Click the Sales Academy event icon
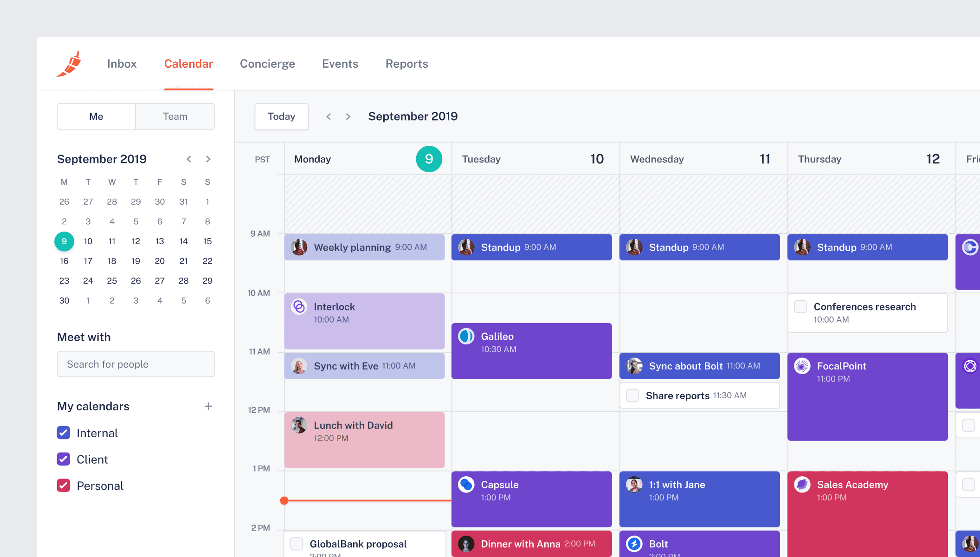980x557 pixels. [802, 485]
